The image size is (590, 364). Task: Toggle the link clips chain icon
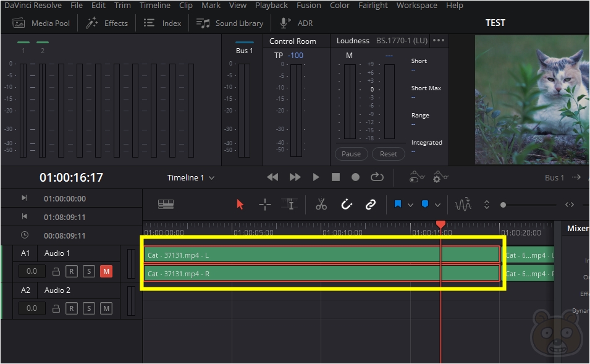pyautogui.click(x=371, y=205)
